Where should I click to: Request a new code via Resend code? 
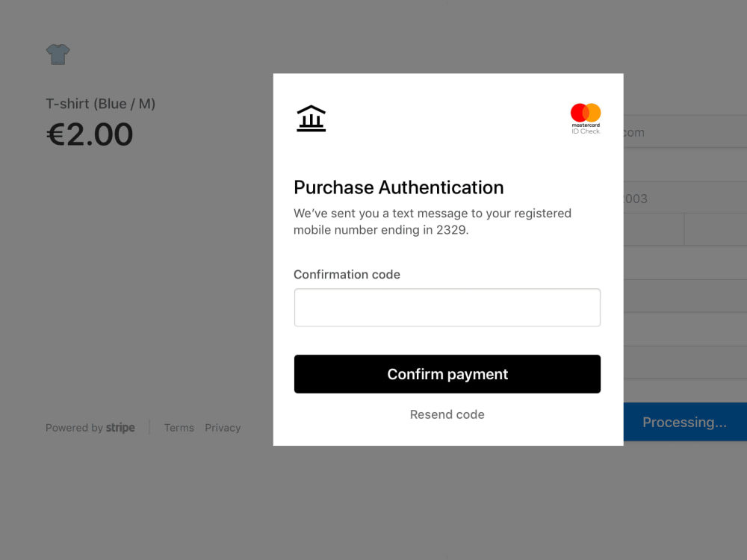[447, 414]
